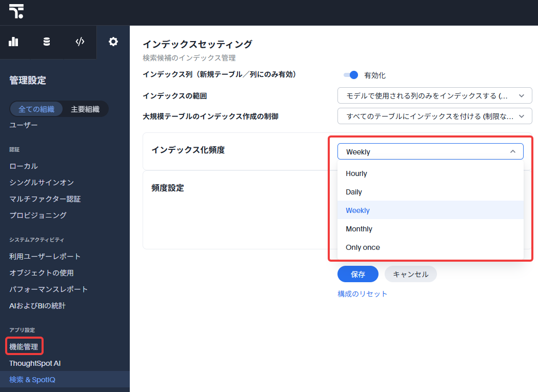Switch to 全ての組織 toggle option
This screenshot has width=538, height=392.
(x=36, y=109)
